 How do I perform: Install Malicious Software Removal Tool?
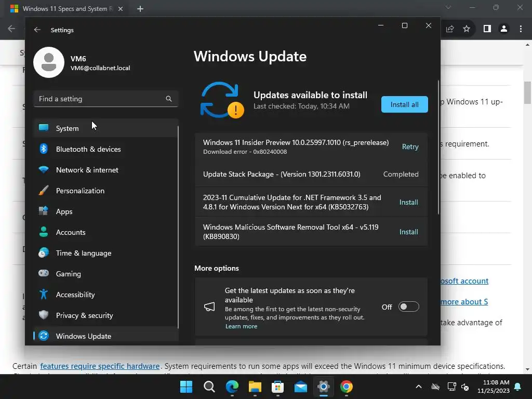point(408,232)
